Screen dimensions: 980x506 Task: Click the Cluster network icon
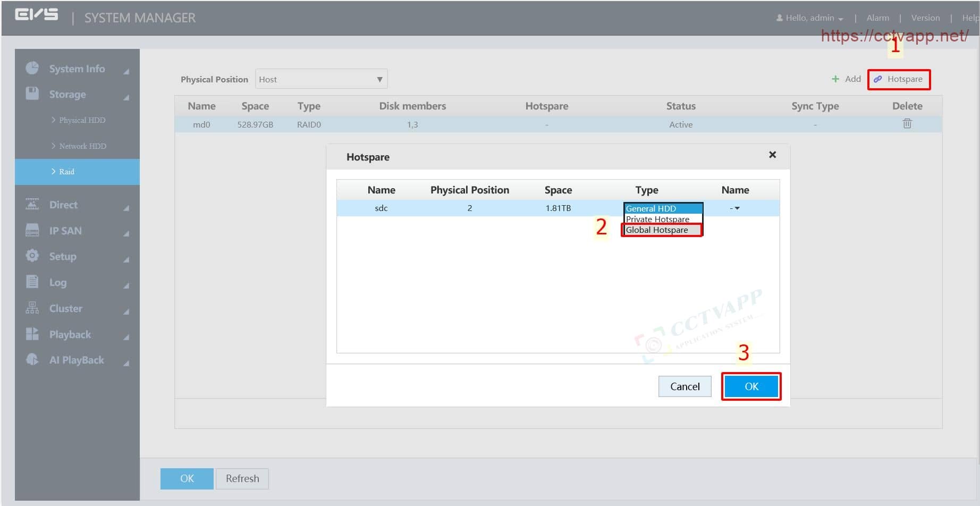click(32, 308)
